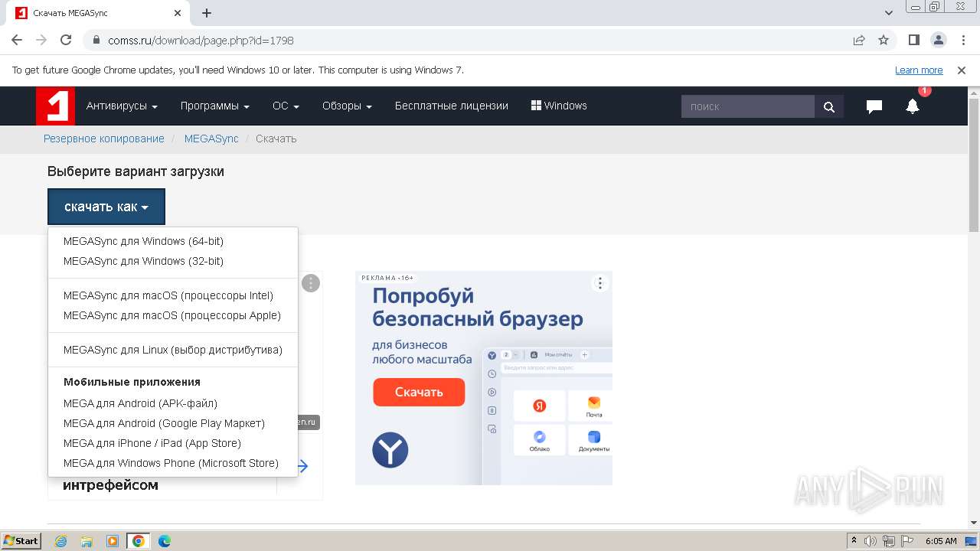Open Internet Explorer from the taskbar
Screen dimensions: 980x551
[x=61, y=541]
